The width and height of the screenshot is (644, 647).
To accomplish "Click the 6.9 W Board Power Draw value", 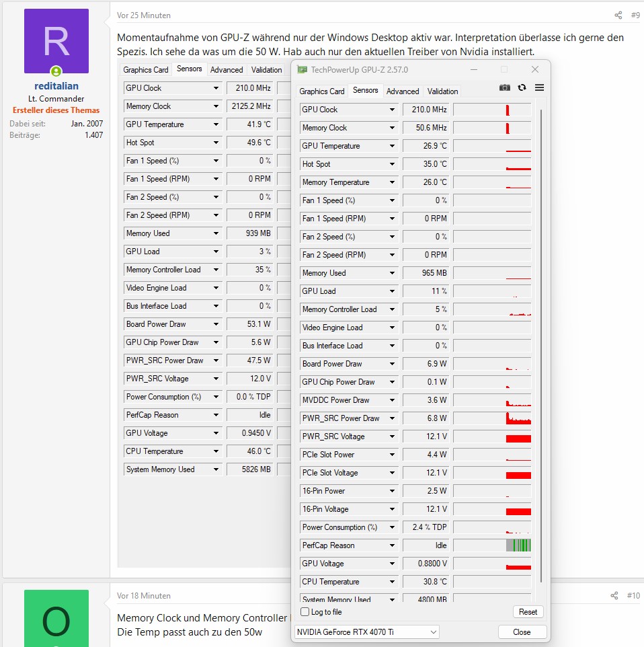I will (x=426, y=364).
